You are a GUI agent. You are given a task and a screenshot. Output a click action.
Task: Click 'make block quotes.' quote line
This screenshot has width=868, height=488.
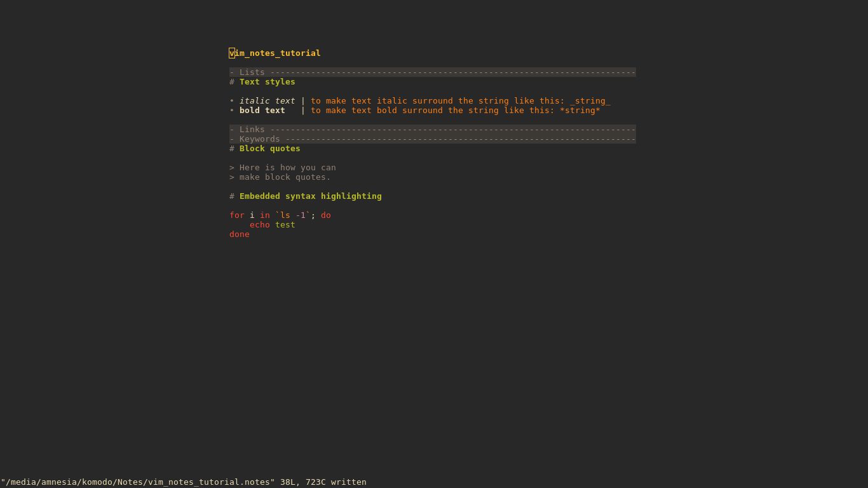pos(280,177)
